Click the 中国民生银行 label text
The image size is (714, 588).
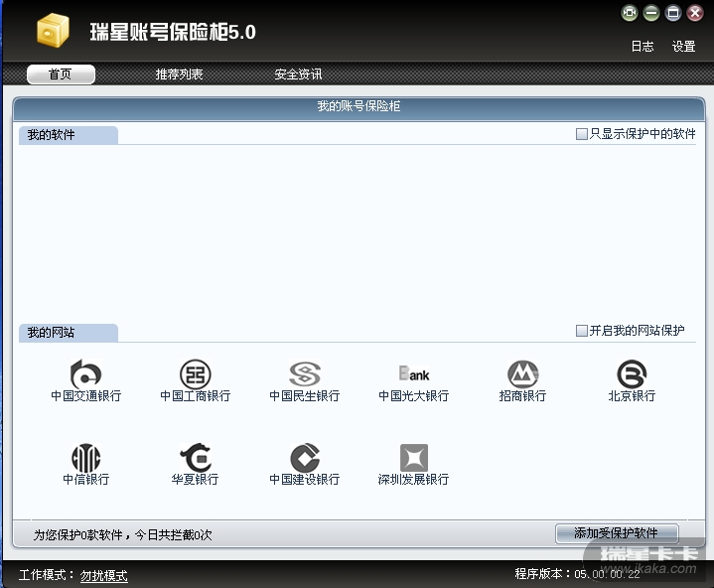(x=304, y=395)
